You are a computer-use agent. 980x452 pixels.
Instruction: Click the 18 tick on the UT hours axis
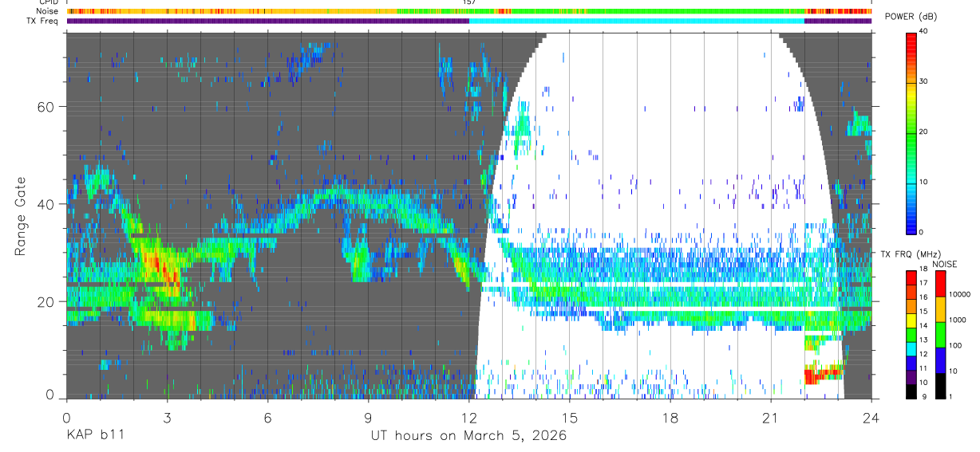point(670,419)
